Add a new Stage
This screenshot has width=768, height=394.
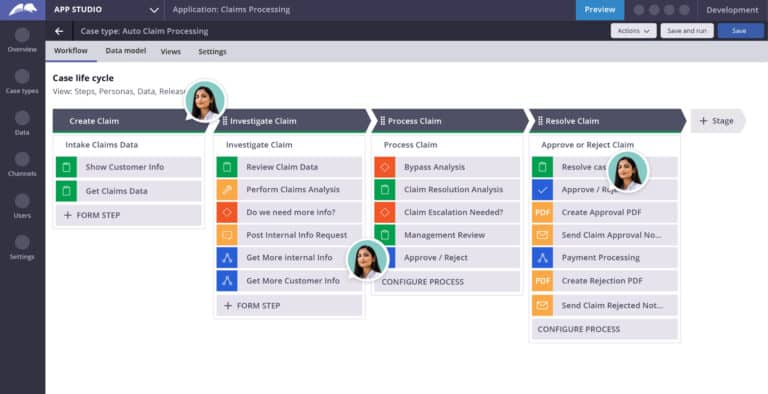[x=718, y=121]
